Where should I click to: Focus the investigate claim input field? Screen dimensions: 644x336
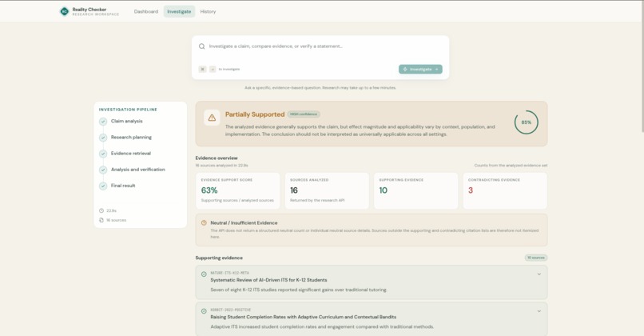point(320,46)
